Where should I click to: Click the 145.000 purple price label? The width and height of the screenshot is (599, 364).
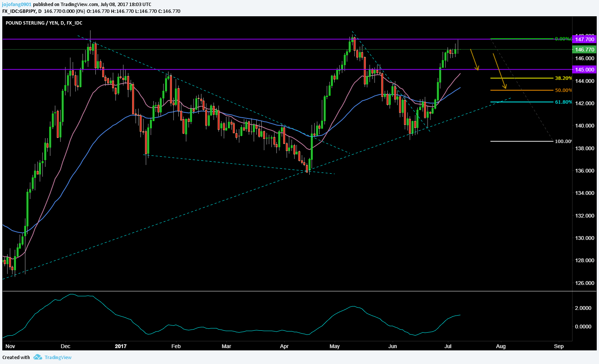pyautogui.click(x=585, y=70)
